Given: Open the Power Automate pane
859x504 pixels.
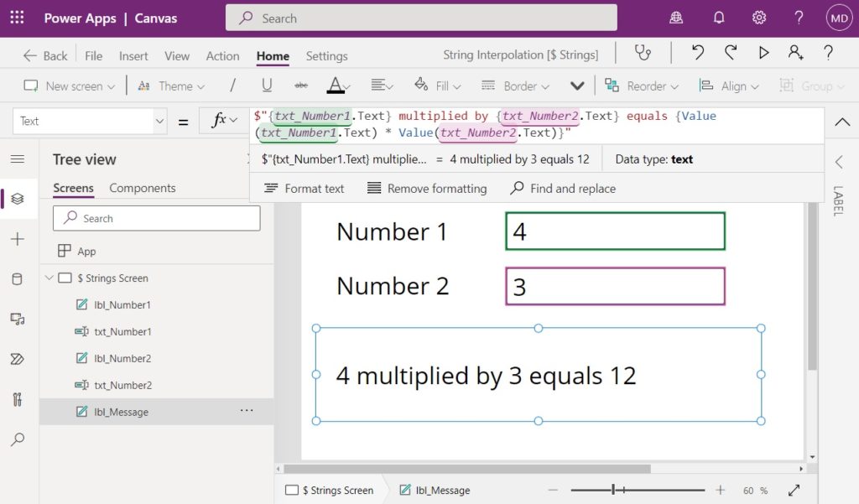Looking at the screenshot, I should 18,359.
